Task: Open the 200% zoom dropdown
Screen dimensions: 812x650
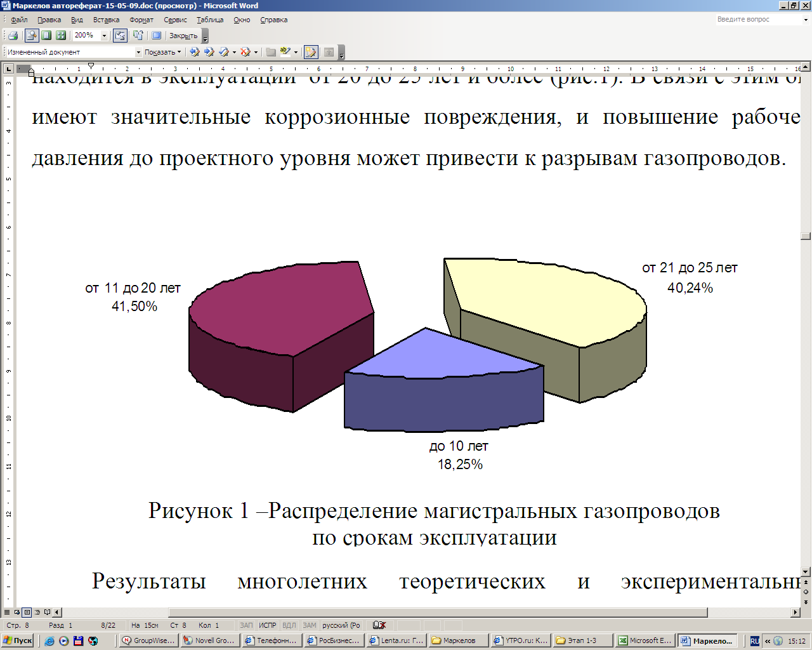Action: click(105, 36)
